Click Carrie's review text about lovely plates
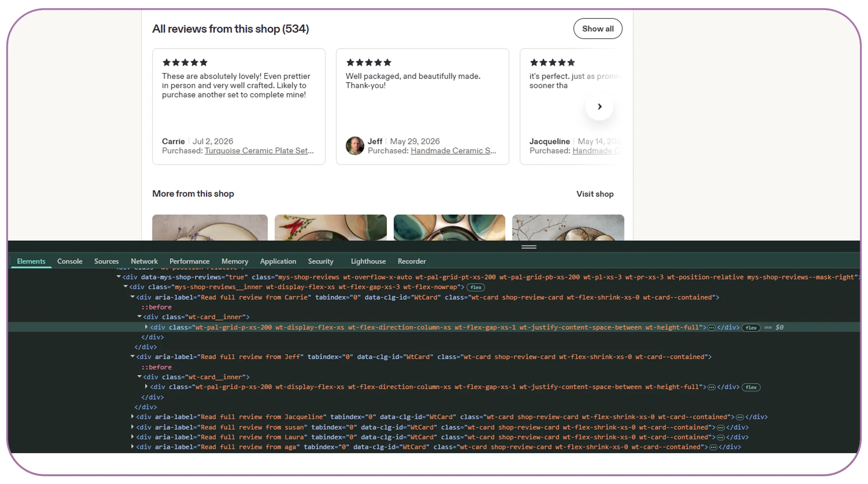 click(236, 85)
